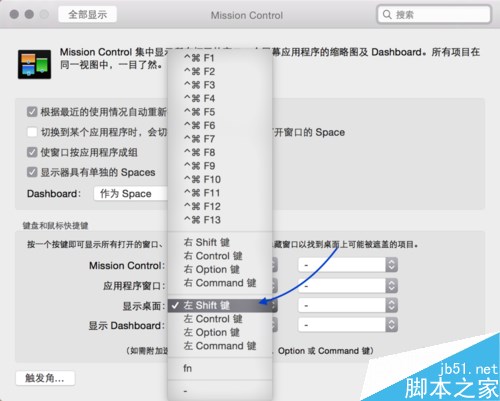Choose ^⌘ F7 from the popup menu
This screenshot has width=500, height=401.
coord(220,139)
